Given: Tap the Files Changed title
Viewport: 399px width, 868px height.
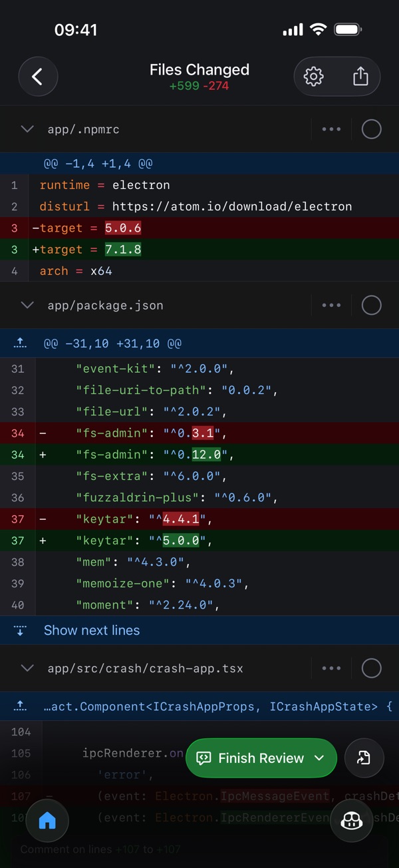Looking at the screenshot, I should 199,70.
